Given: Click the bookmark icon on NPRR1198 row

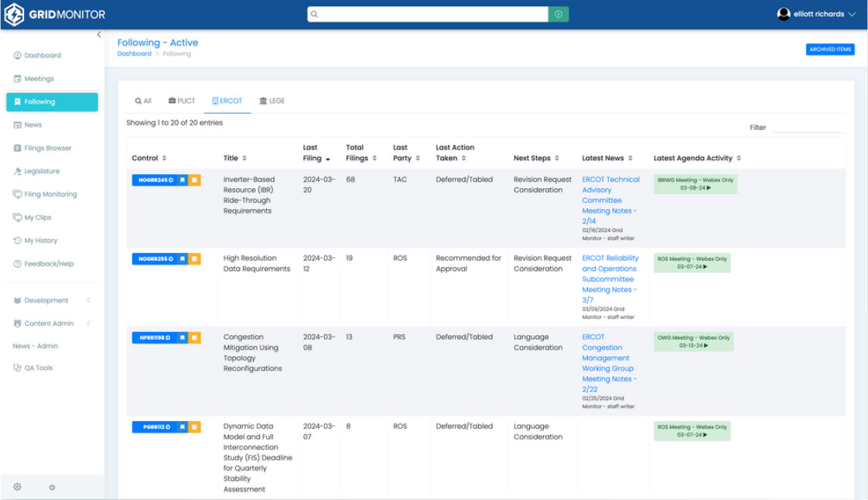Looking at the screenshot, I should (183, 337).
